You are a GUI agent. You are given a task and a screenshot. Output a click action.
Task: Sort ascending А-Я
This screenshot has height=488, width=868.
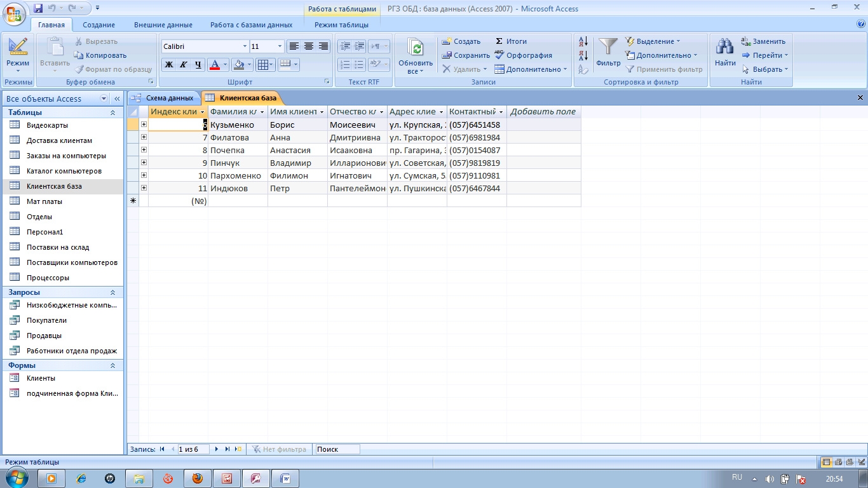pos(583,42)
